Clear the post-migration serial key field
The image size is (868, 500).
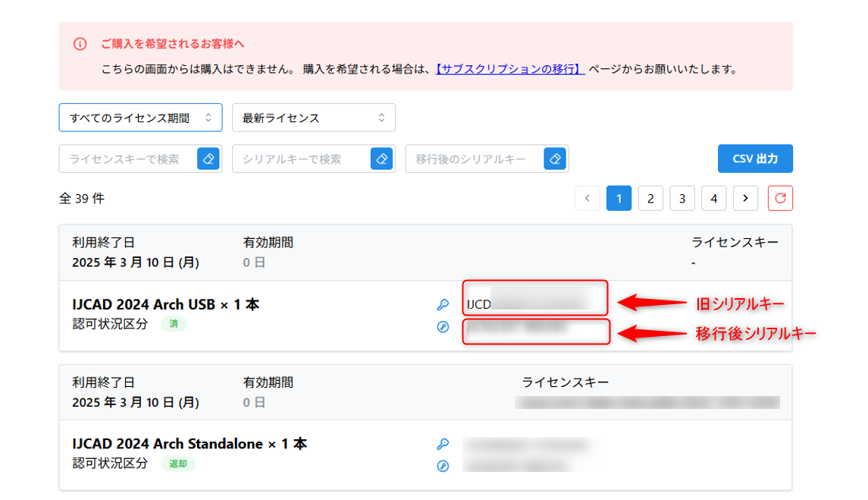tap(555, 159)
